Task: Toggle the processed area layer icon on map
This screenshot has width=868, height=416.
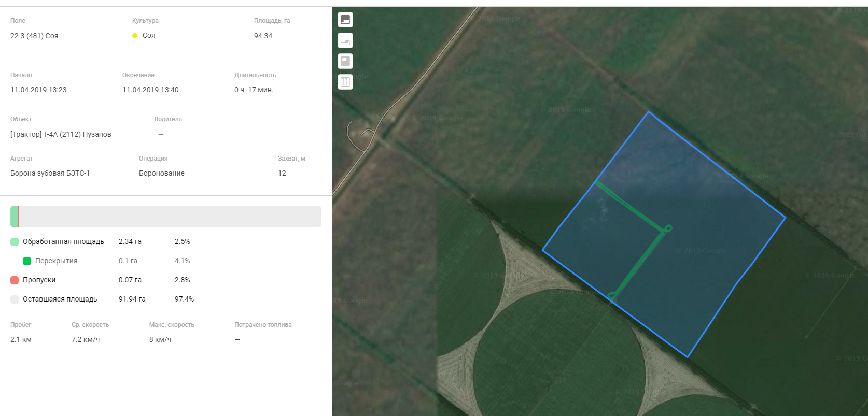Action: (x=345, y=20)
